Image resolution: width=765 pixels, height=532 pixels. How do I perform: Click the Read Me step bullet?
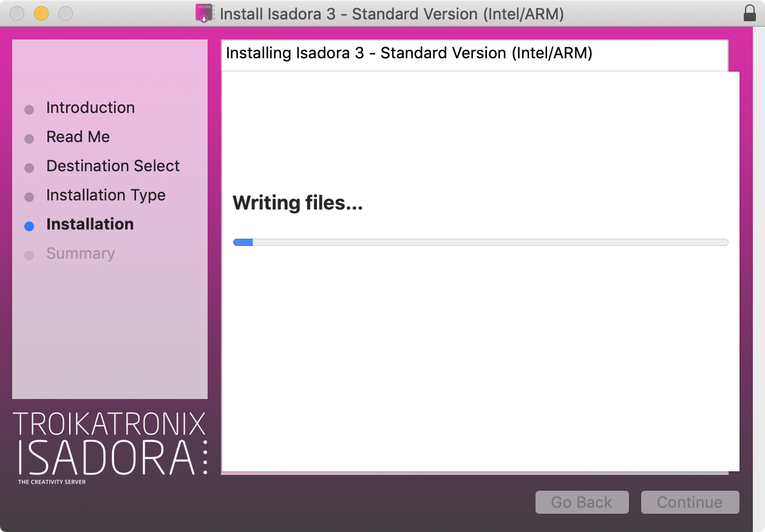[x=29, y=139]
